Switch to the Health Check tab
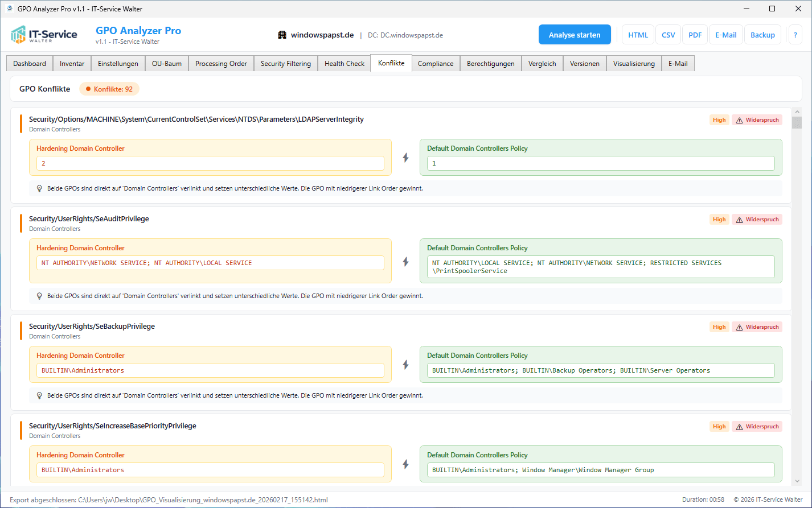Image resolution: width=812 pixels, height=508 pixels. (344, 64)
